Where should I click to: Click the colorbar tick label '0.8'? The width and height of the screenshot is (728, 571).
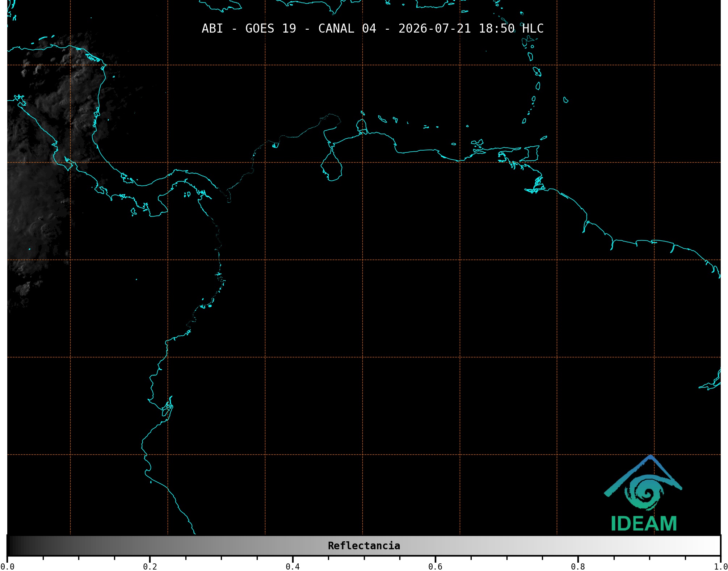pos(578,567)
